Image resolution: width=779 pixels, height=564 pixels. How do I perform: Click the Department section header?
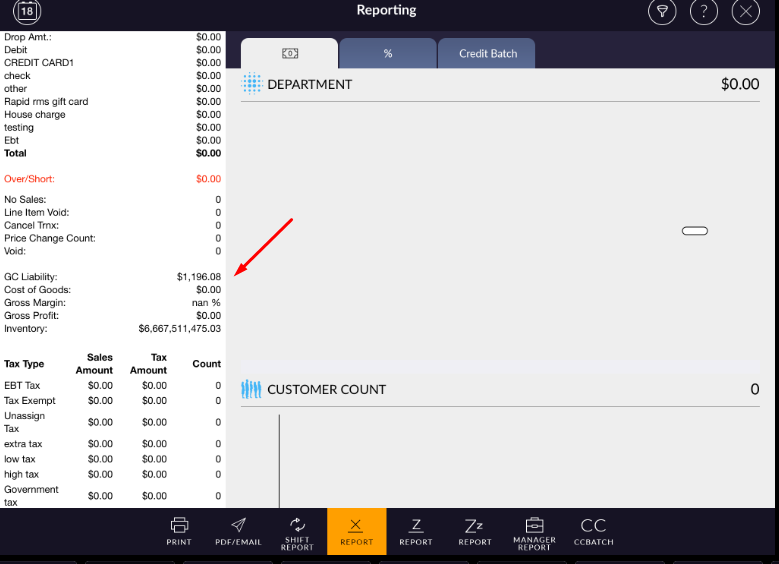pyautogui.click(x=308, y=85)
